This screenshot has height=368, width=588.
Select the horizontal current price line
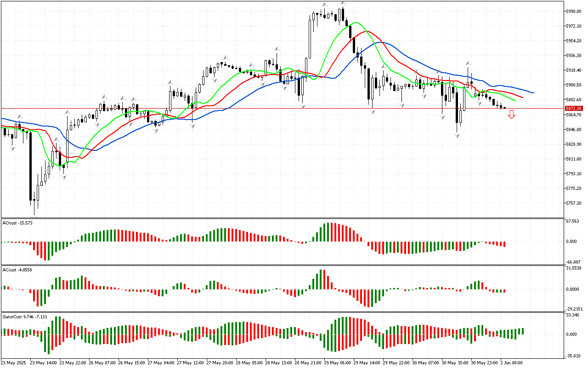(276, 109)
